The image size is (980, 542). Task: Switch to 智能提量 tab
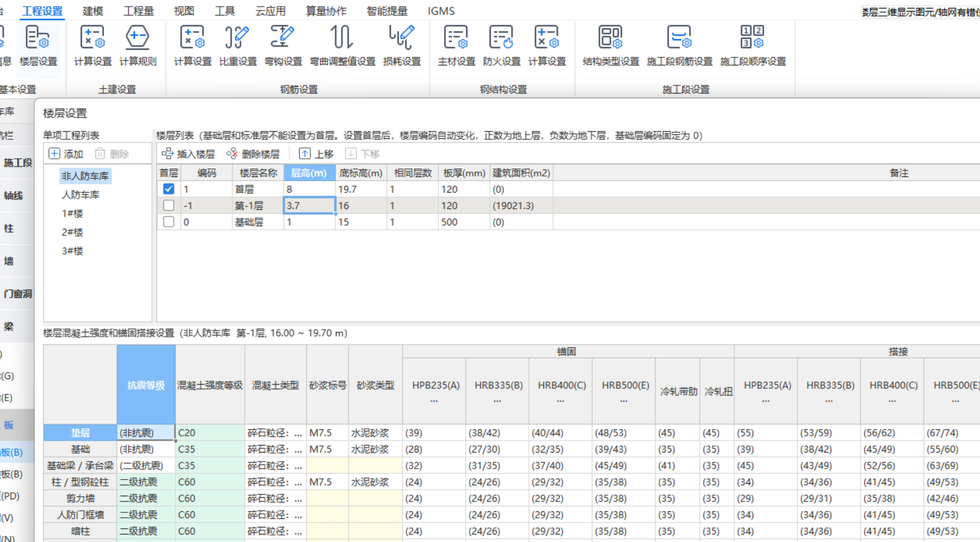(x=387, y=11)
